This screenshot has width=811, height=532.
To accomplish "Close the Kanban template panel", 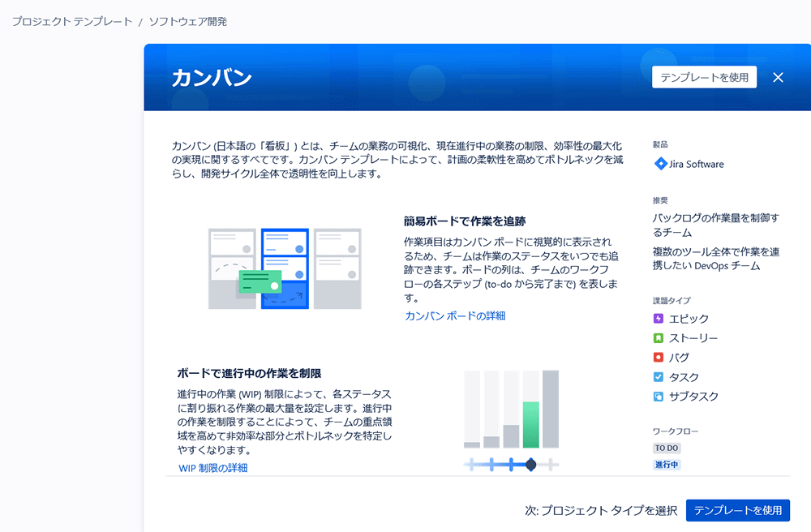I will pyautogui.click(x=778, y=78).
